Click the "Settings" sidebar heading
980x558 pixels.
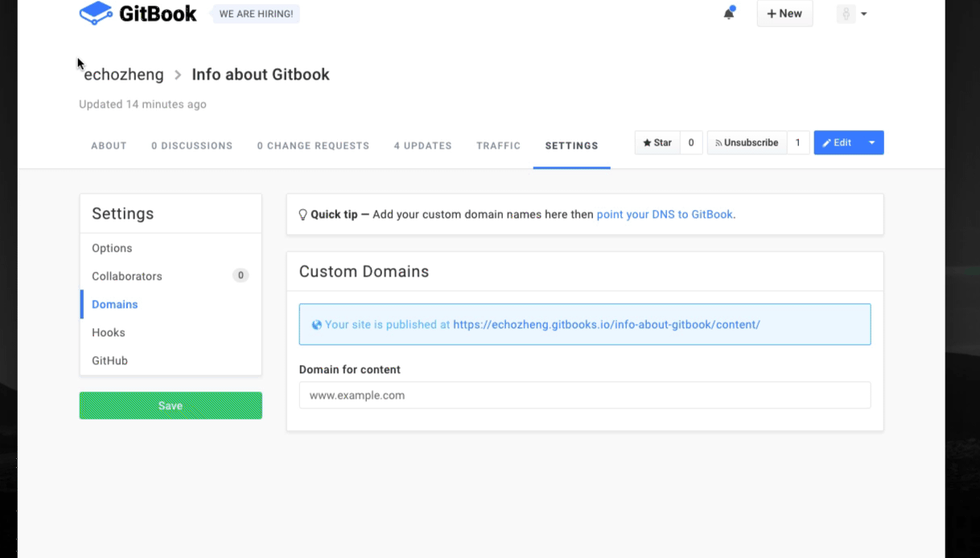pyautogui.click(x=122, y=214)
